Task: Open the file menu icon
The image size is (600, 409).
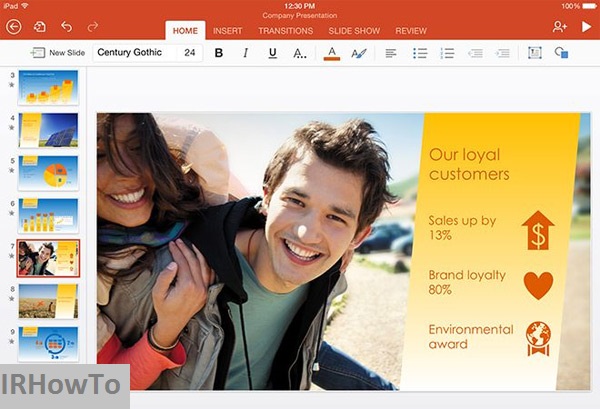Action: tap(40, 28)
